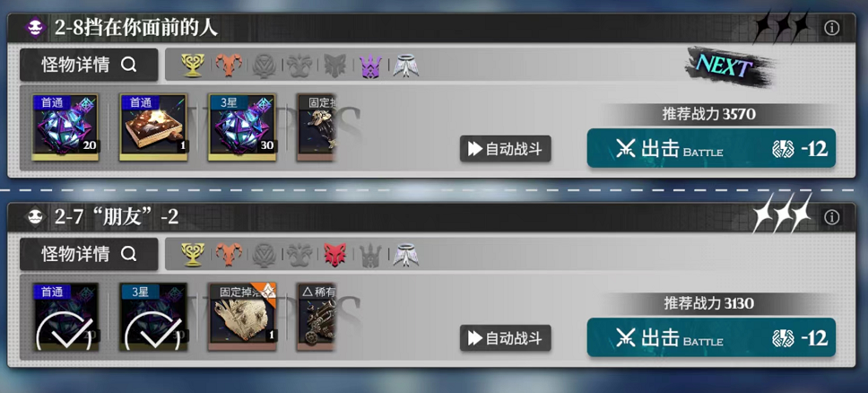Image resolution: width=868 pixels, height=393 pixels.
Task: Click the red wolf icon in stage 2-7
Action: [x=334, y=255]
